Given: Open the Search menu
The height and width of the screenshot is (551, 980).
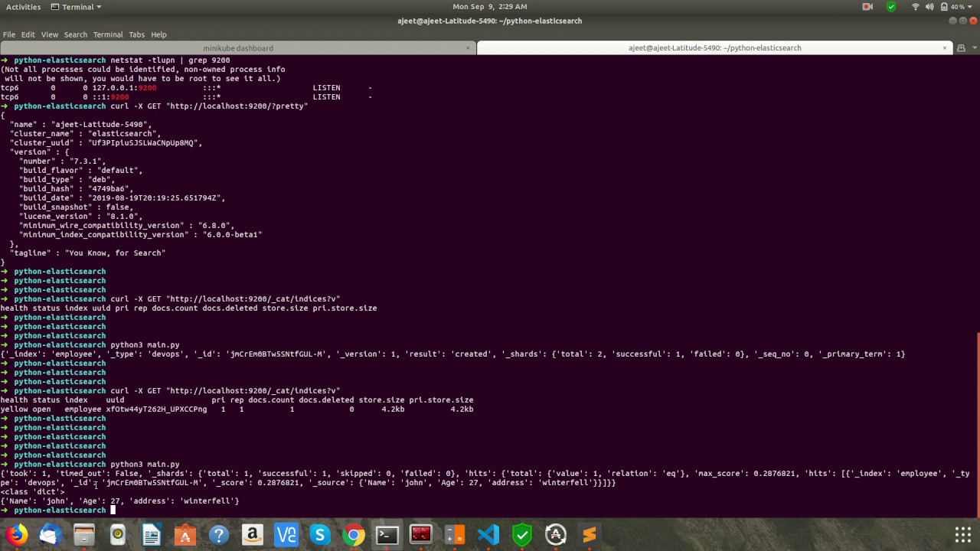Looking at the screenshot, I should click(x=75, y=34).
